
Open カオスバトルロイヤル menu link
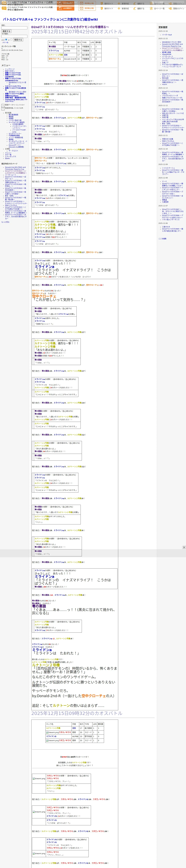coord(13,86)
